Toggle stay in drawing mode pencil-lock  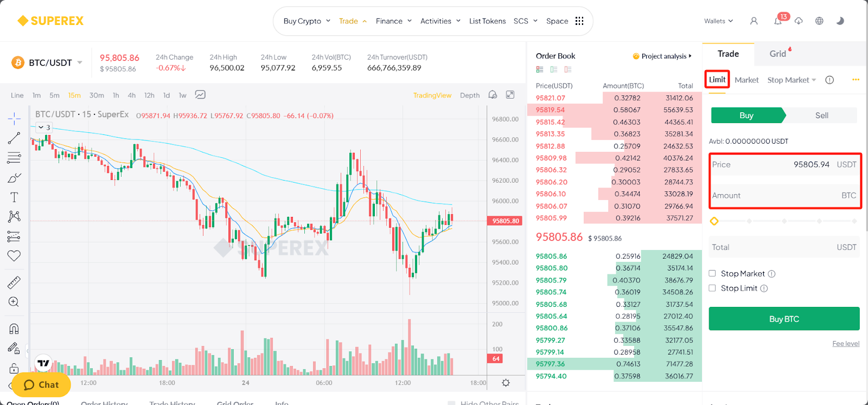coord(14,348)
